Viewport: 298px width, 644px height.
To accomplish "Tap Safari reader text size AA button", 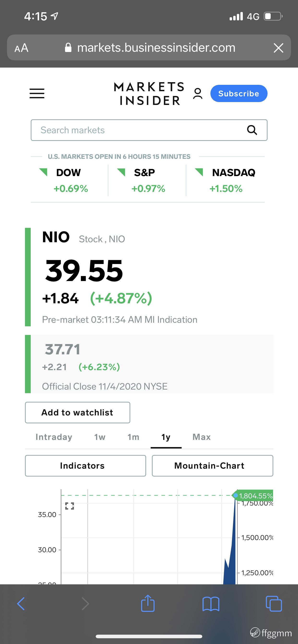I will pos(21,47).
